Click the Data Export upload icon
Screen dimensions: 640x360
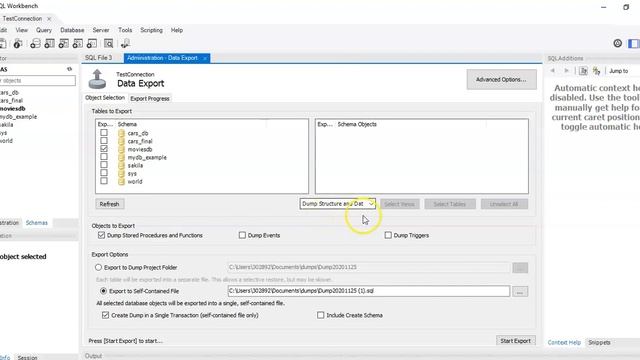click(x=98, y=79)
